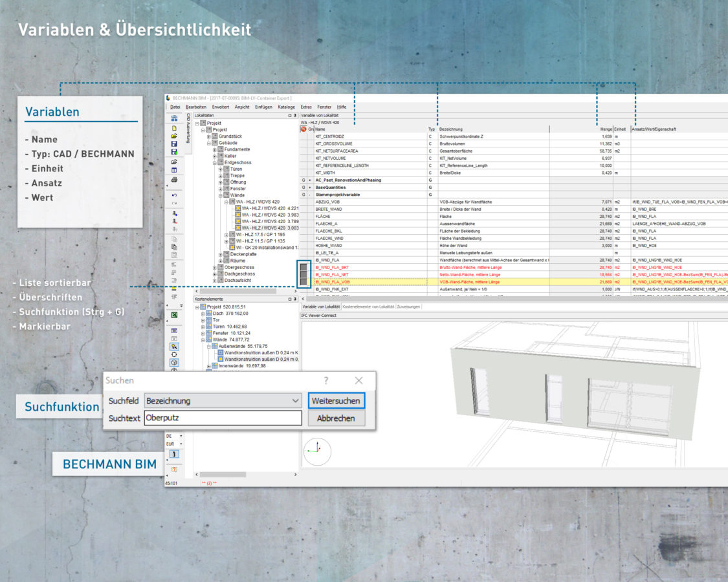Select Außenwände 55.179,75 in Kostenelemente

(240, 346)
